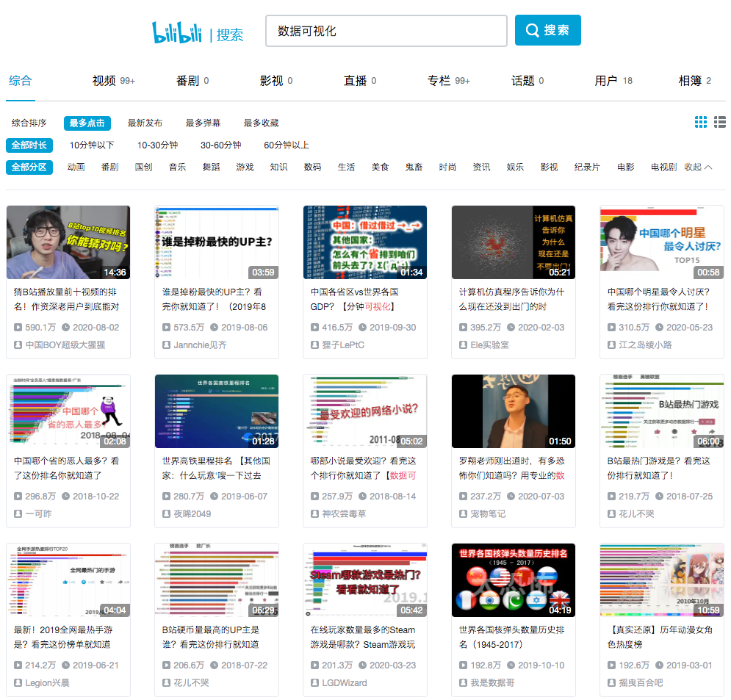
Task: Open title link B站硬币量最高的UP主
Action: (x=211, y=637)
